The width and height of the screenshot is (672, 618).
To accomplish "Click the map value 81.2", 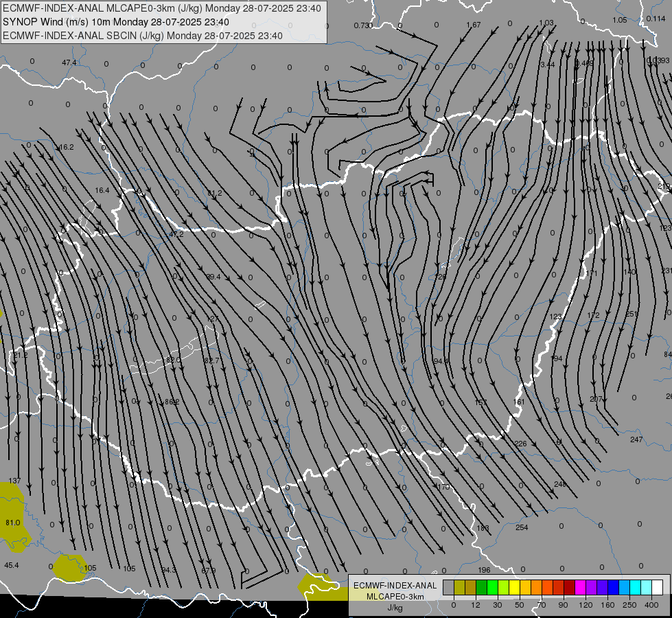I will pos(214,194).
